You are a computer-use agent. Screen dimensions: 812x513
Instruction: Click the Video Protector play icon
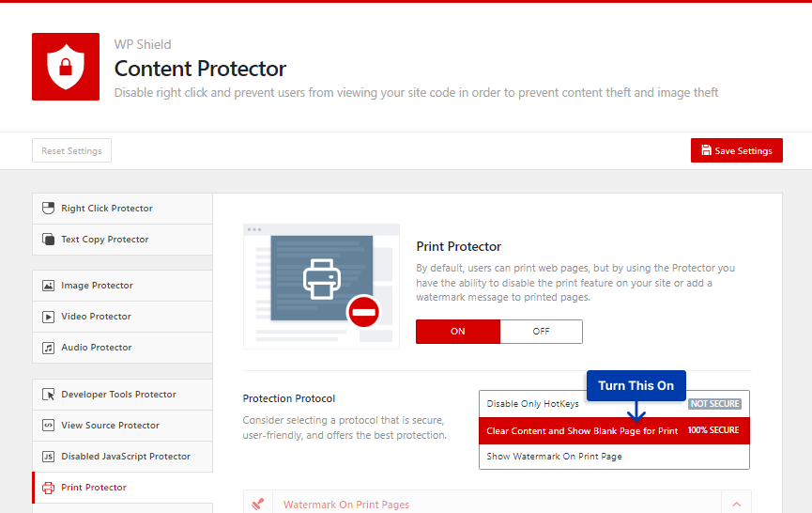coord(48,317)
